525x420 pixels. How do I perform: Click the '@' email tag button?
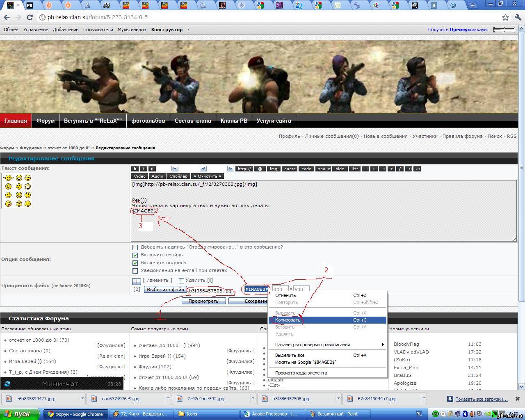pyautogui.click(x=260, y=169)
